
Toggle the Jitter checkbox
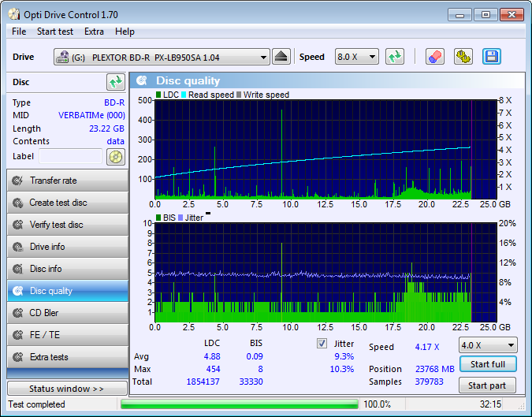point(322,344)
